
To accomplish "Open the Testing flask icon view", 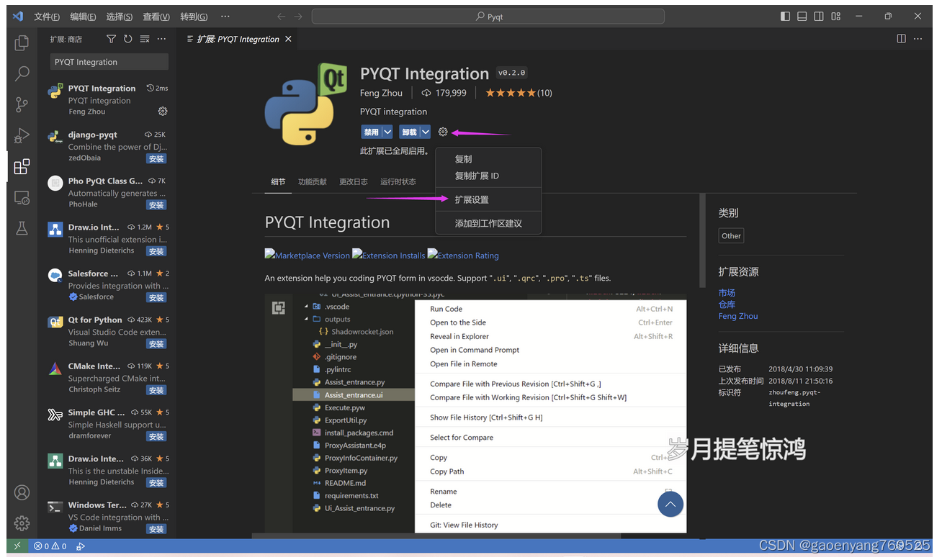I will 22,228.
